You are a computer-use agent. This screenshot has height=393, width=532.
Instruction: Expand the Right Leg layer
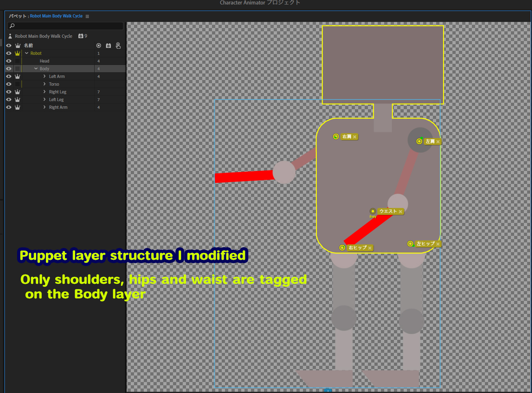(45, 92)
